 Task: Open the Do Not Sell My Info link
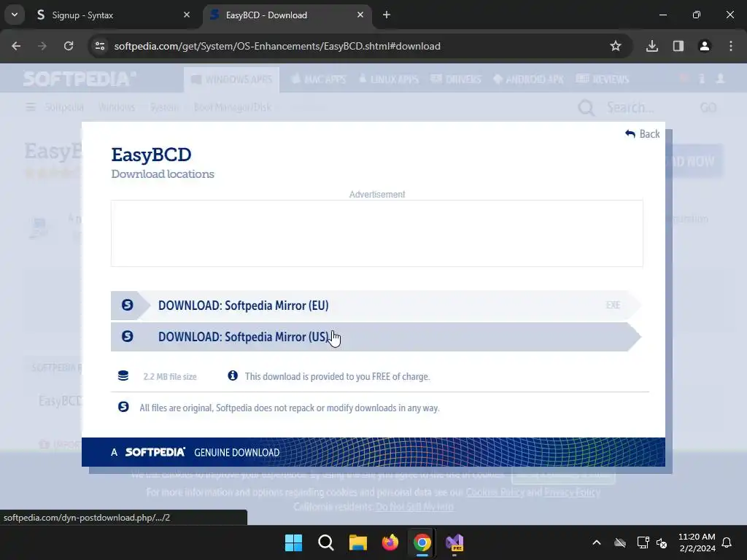pyautogui.click(x=414, y=507)
